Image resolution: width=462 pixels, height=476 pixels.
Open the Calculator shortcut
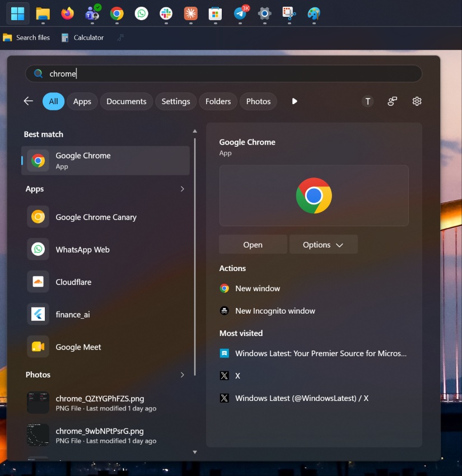point(82,38)
